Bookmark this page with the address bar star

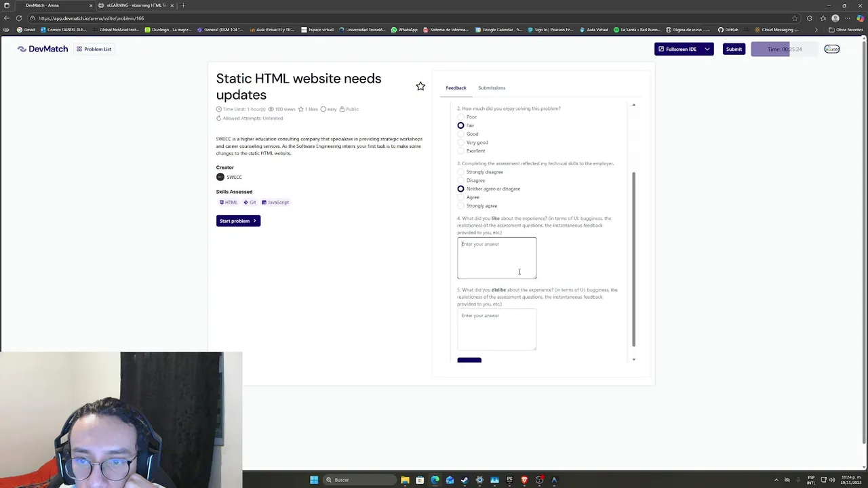point(795,18)
